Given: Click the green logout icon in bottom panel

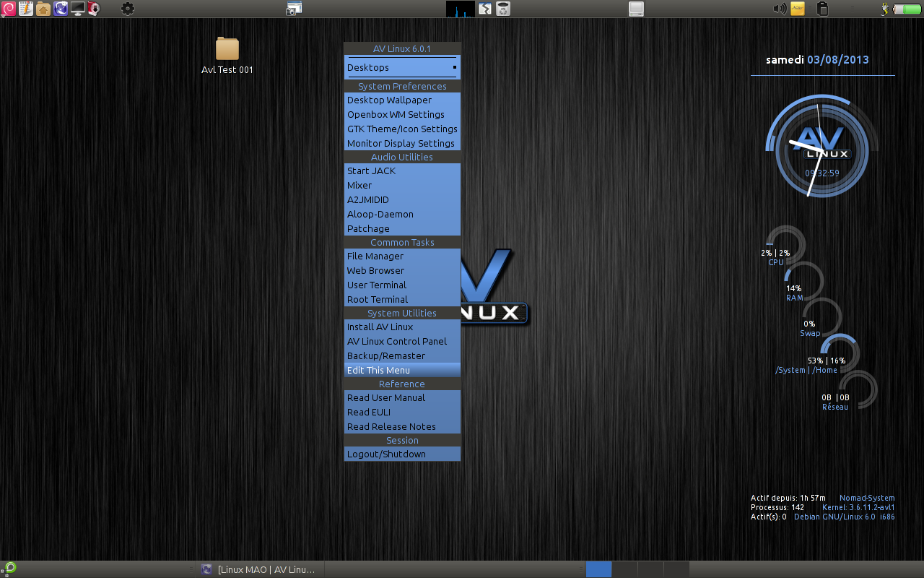Looking at the screenshot, I should (x=11, y=569).
